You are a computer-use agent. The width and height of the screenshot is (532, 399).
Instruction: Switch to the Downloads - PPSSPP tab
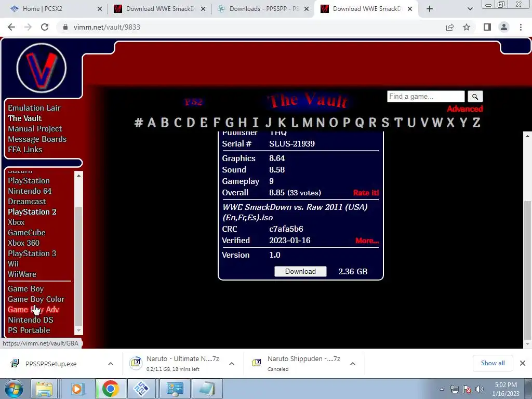264,9
